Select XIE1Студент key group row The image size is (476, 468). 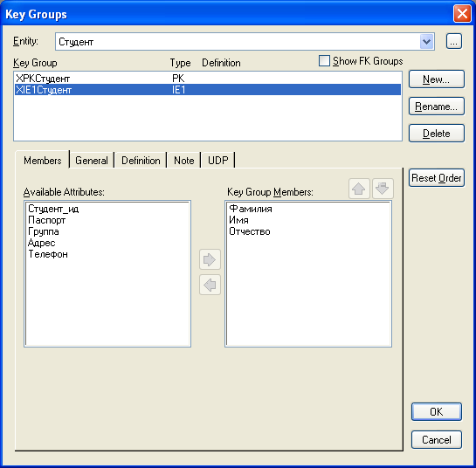tap(208, 90)
